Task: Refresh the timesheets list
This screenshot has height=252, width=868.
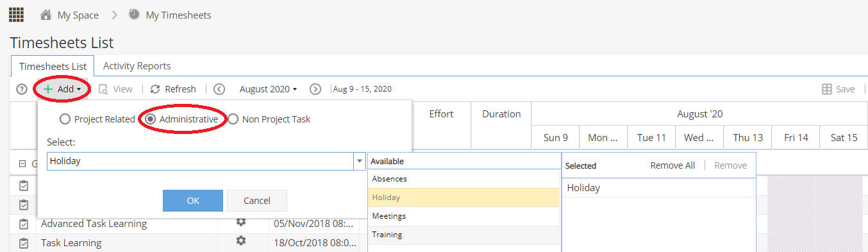Action: (173, 89)
